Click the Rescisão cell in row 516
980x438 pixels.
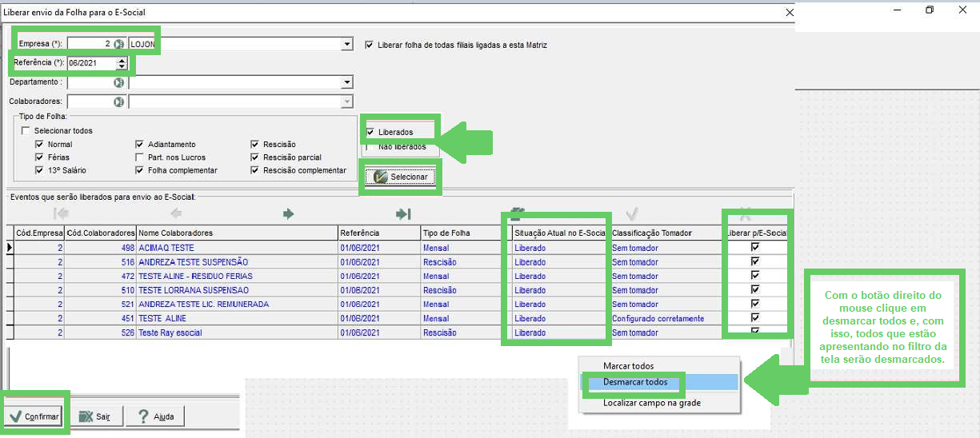click(x=466, y=262)
